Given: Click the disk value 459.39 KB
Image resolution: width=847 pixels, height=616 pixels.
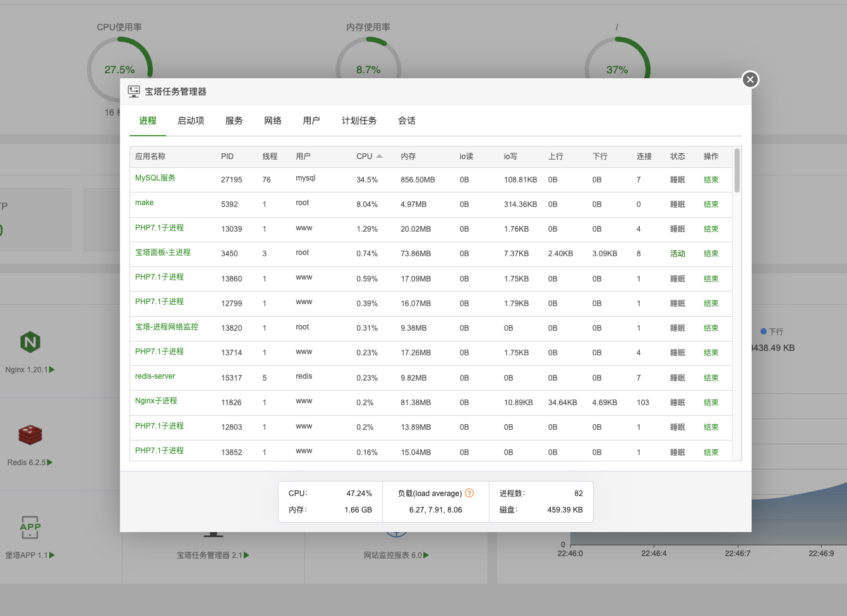Looking at the screenshot, I should pos(565,510).
